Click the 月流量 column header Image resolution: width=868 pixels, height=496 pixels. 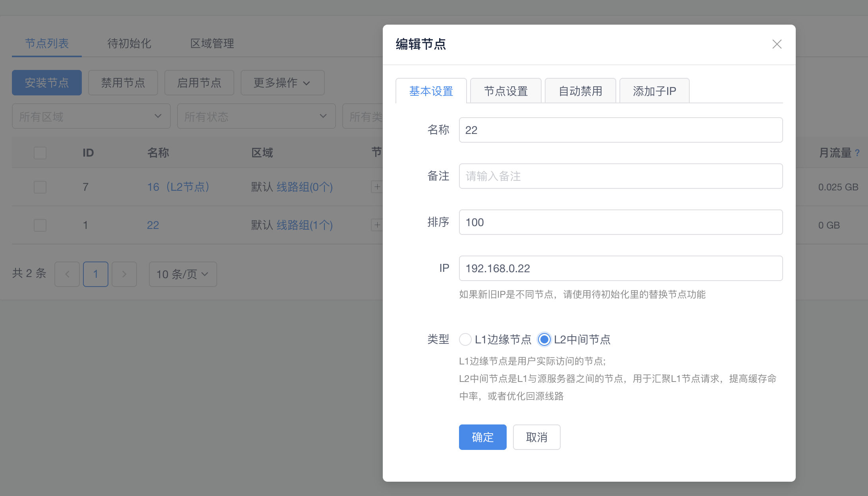tap(835, 153)
